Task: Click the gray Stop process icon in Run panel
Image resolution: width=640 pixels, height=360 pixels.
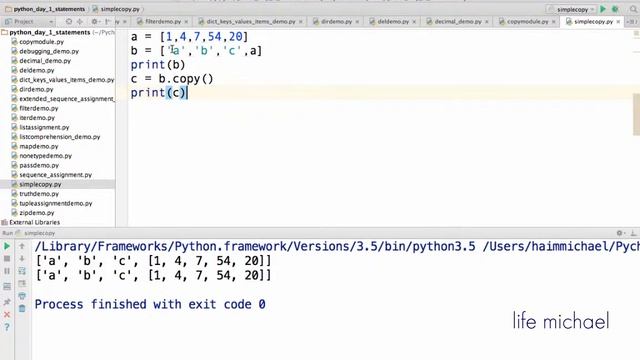Action: pos(7,259)
